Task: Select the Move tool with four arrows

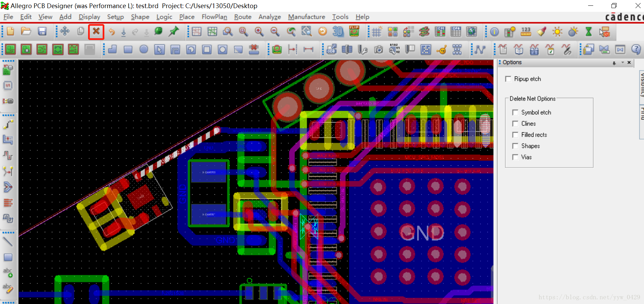Action: point(65,32)
